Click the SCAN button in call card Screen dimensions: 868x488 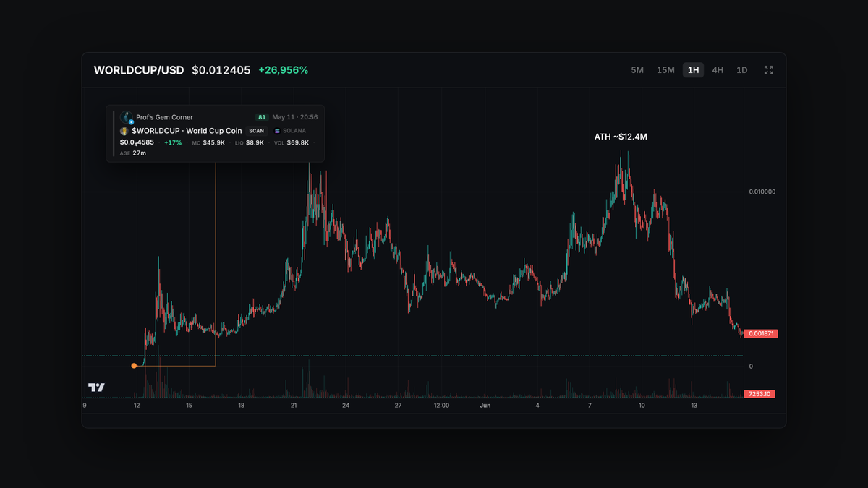click(x=257, y=131)
